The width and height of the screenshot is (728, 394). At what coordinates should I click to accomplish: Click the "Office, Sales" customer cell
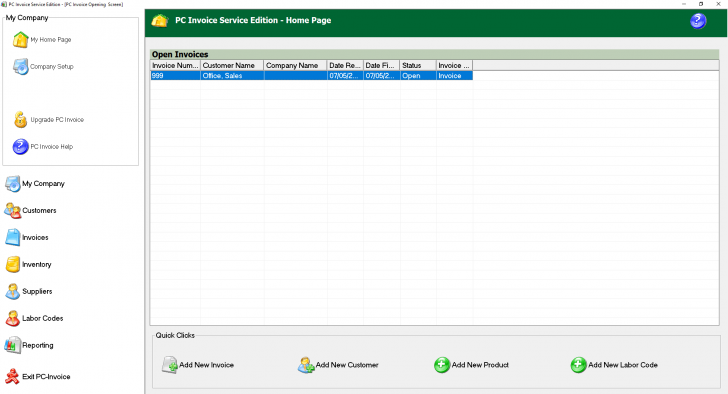232,76
